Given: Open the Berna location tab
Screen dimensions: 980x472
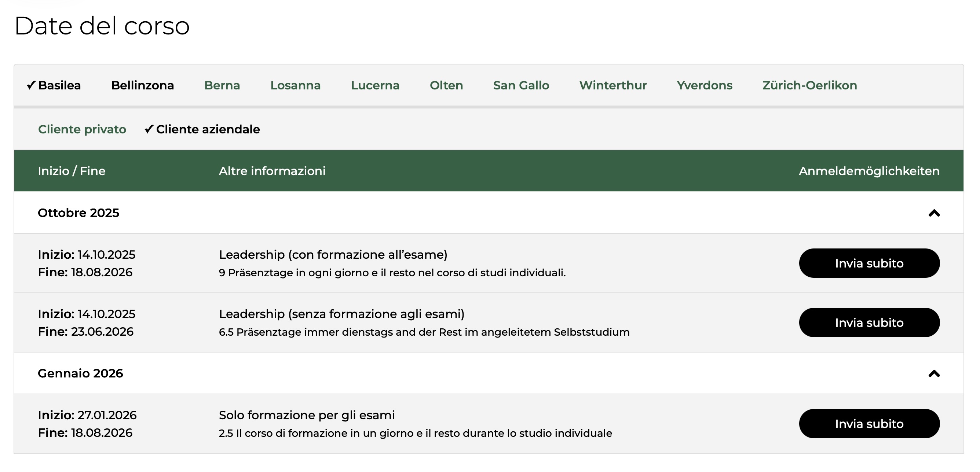Looking at the screenshot, I should 222,85.
